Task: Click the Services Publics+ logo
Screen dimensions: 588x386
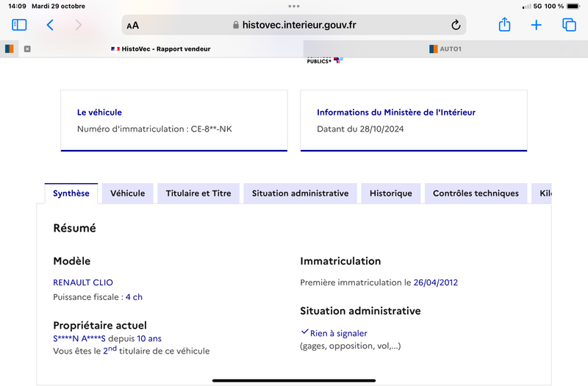Action: (325, 60)
